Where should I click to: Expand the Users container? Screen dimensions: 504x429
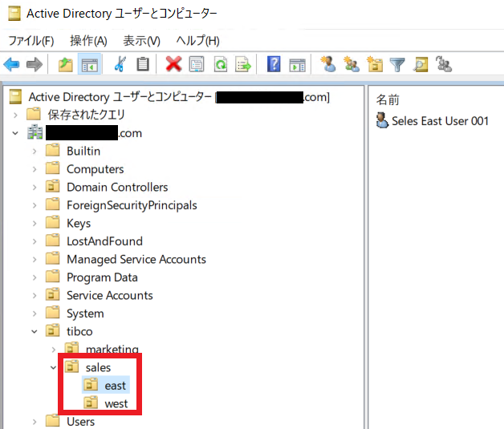35,422
